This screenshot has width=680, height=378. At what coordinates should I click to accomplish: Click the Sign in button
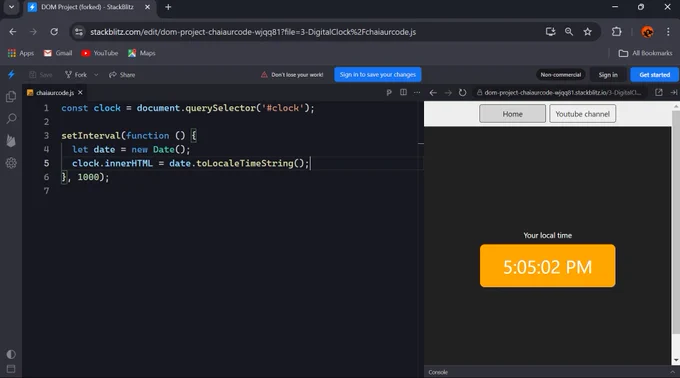click(x=608, y=75)
